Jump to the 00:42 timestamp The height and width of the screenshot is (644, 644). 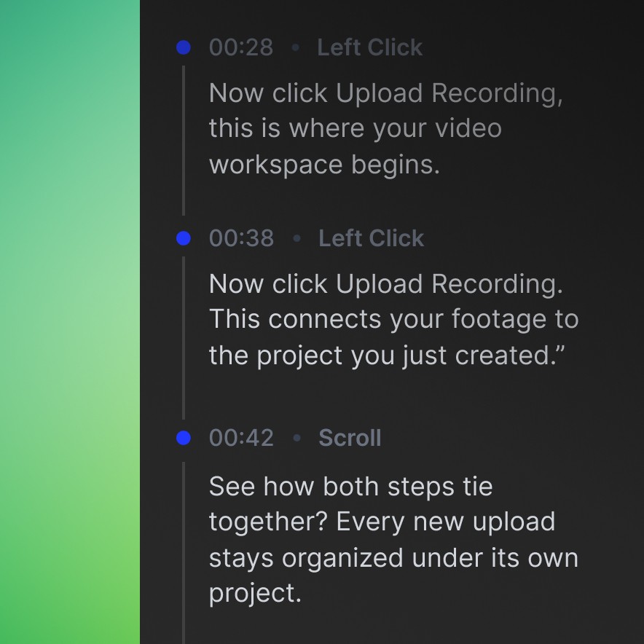[242, 438]
